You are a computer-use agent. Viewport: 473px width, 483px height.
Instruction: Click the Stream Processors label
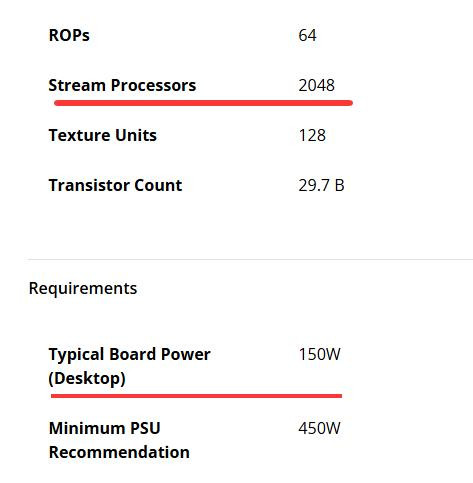pos(122,85)
